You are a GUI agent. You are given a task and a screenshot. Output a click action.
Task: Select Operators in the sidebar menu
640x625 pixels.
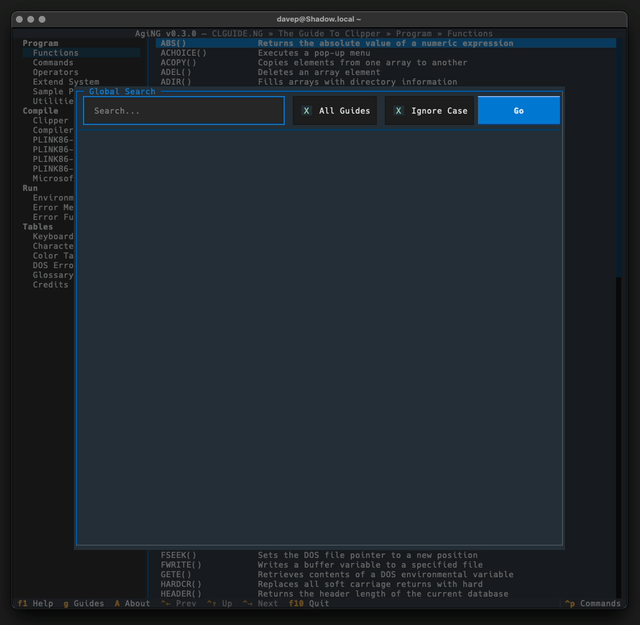[x=55, y=72]
